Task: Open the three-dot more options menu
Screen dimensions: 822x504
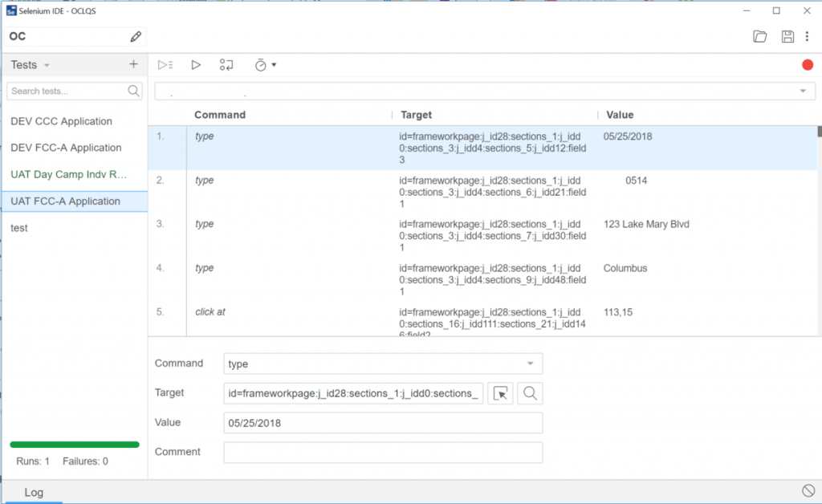Action: coord(808,36)
